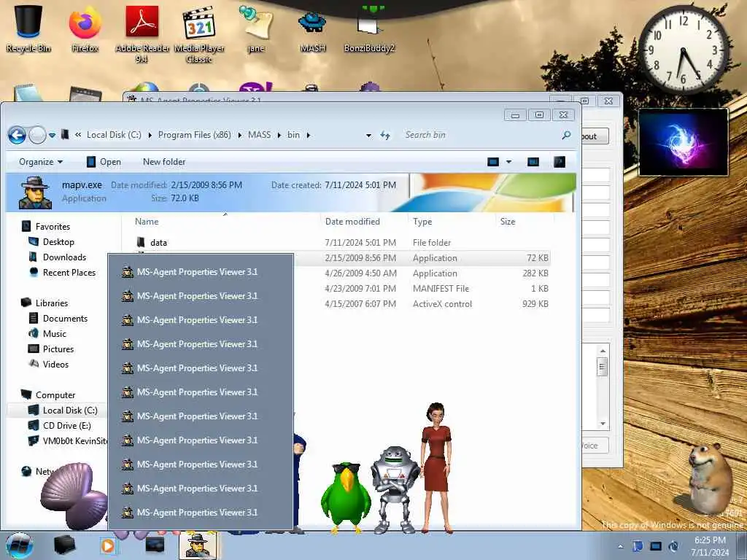Expand the arrow after Local Disk (C:) breadcrumb
The height and width of the screenshot is (560, 747).
tap(150, 135)
